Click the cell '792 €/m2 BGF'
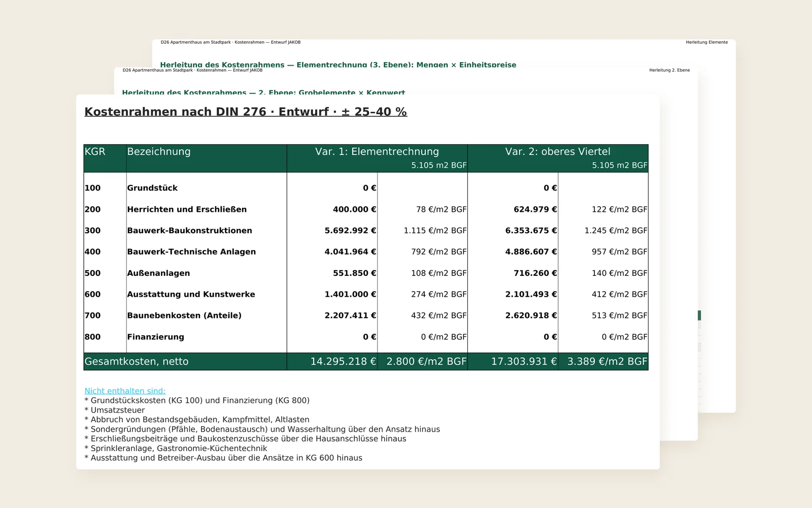The width and height of the screenshot is (812, 508). (x=438, y=252)
